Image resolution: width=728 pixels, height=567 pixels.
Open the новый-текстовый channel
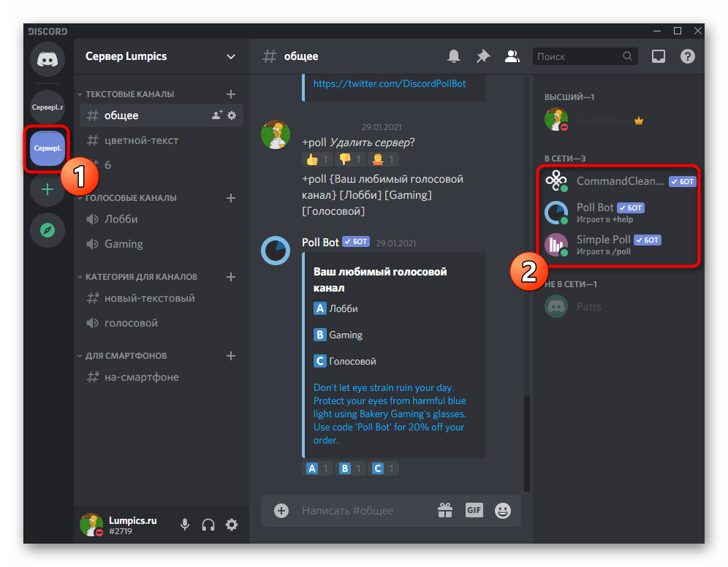pyautogui.click(x=161, y=298)
